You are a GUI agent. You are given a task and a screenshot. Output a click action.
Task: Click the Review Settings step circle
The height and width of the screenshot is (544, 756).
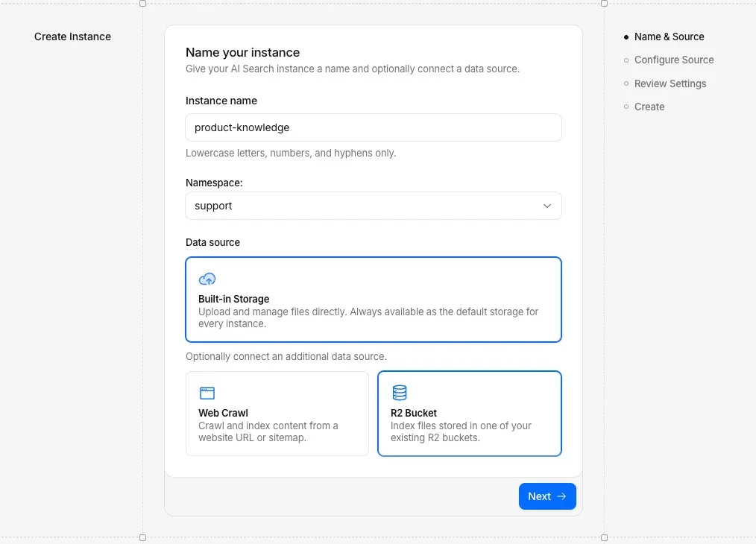click(x=626, y=83)
